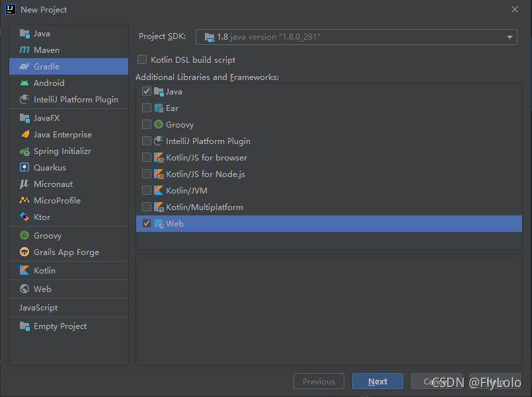Click 'IntelliJ Platform Plugin' text in frameworks list
532x397 pixels.
pyautogui.click(x=208, y=141)
